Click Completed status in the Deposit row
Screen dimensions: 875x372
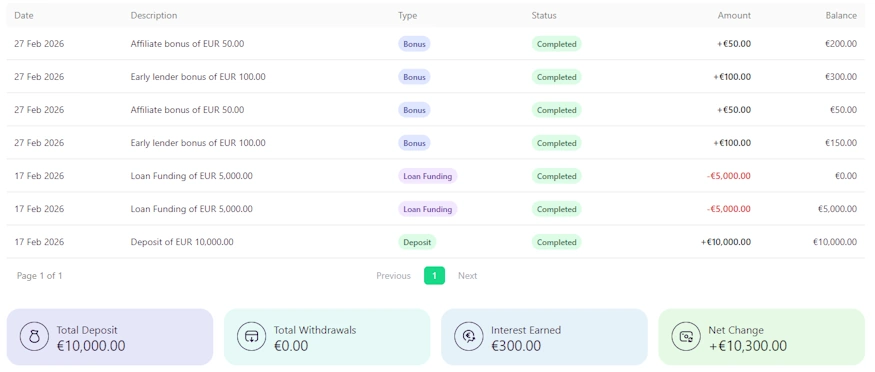pyautogui.click(x=556, y=242)
